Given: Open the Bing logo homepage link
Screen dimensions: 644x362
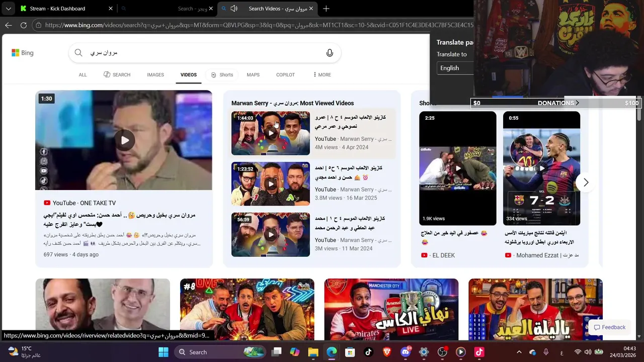Looking at the screenshot, I should [x=23, y=53].
